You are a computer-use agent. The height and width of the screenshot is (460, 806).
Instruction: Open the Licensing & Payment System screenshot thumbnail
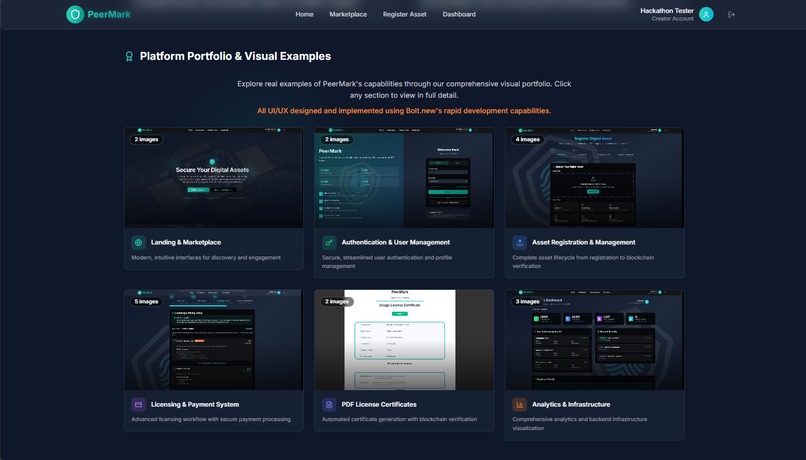pyautogui.click(x=214, y=340)
